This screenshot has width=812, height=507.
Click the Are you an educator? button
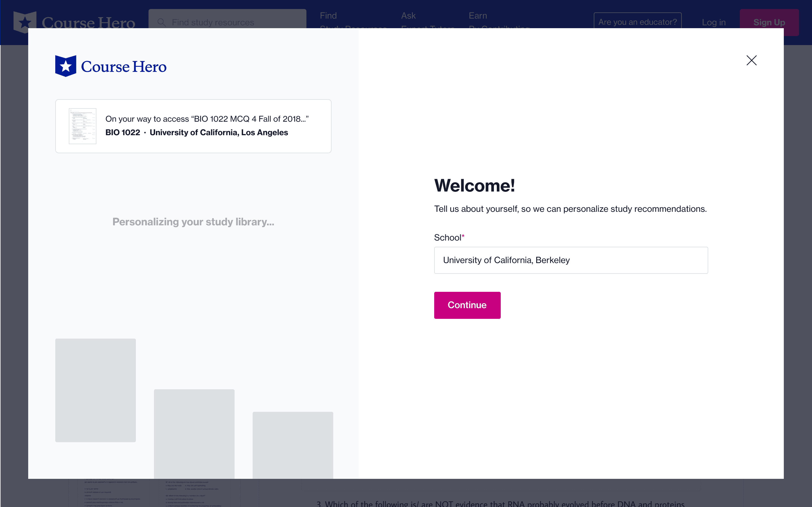pos(637,21)
